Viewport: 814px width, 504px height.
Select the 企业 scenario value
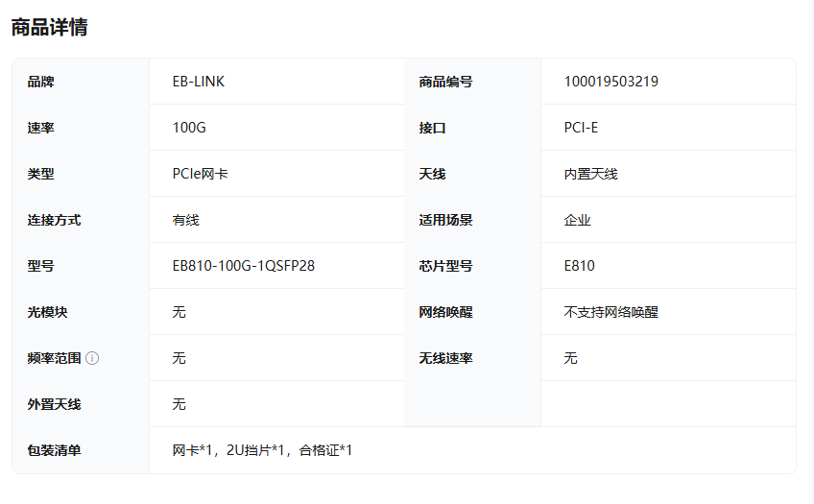point(577,220)
